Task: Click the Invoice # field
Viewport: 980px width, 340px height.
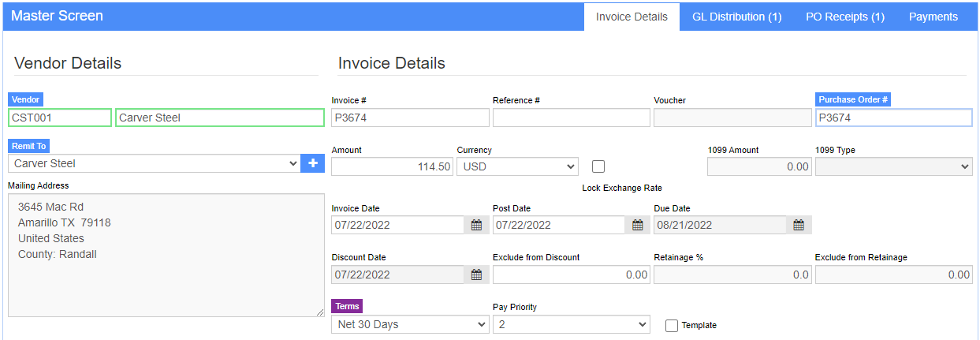Action: tap(410, 118)
